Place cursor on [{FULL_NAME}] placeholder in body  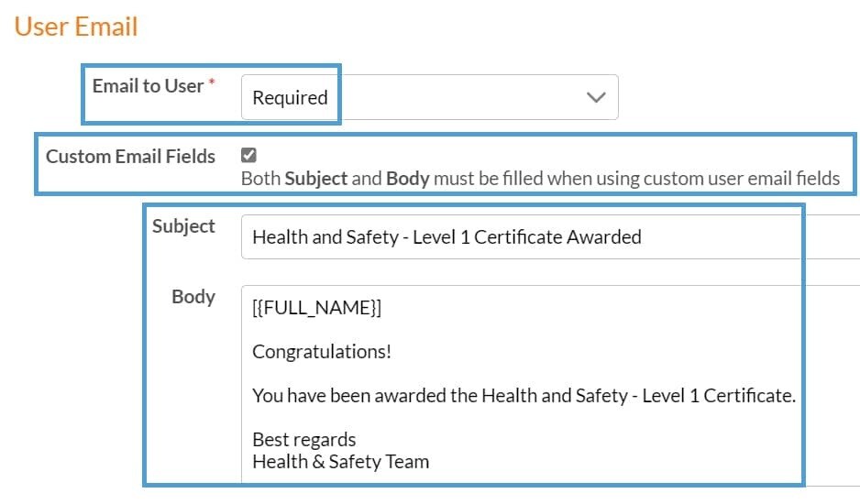pos(316,309)
